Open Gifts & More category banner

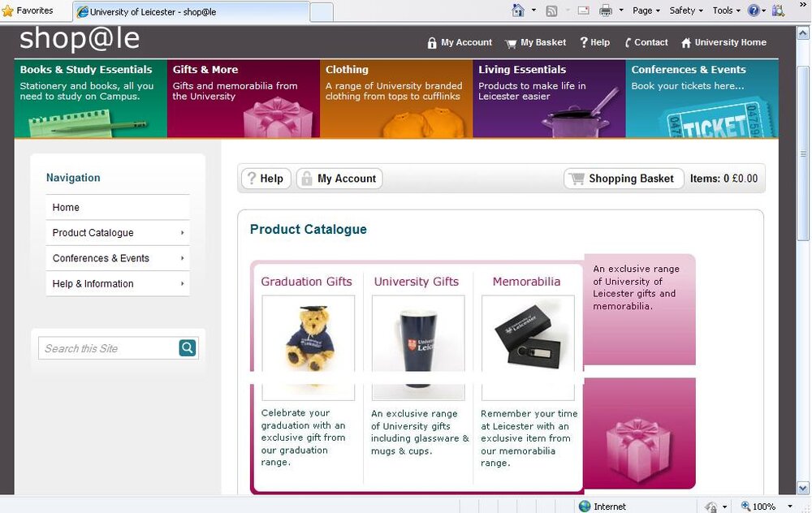(244, 99)
